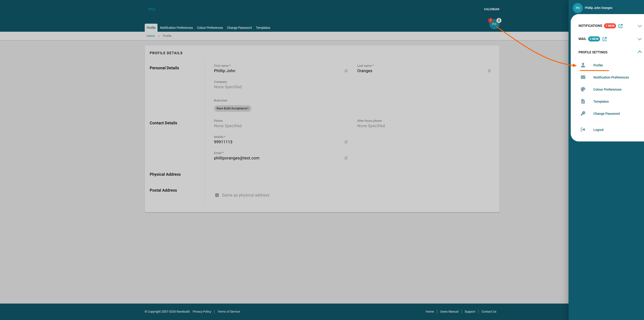
Task: Click the 7 NEW notifications badge
Action: point(610,26)
